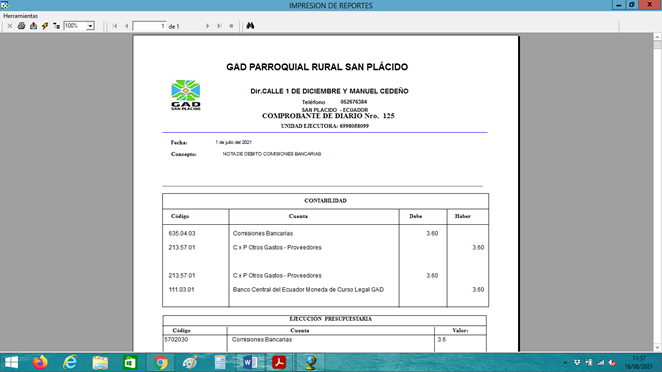Click telephone number 052676384

pos(353,102)
